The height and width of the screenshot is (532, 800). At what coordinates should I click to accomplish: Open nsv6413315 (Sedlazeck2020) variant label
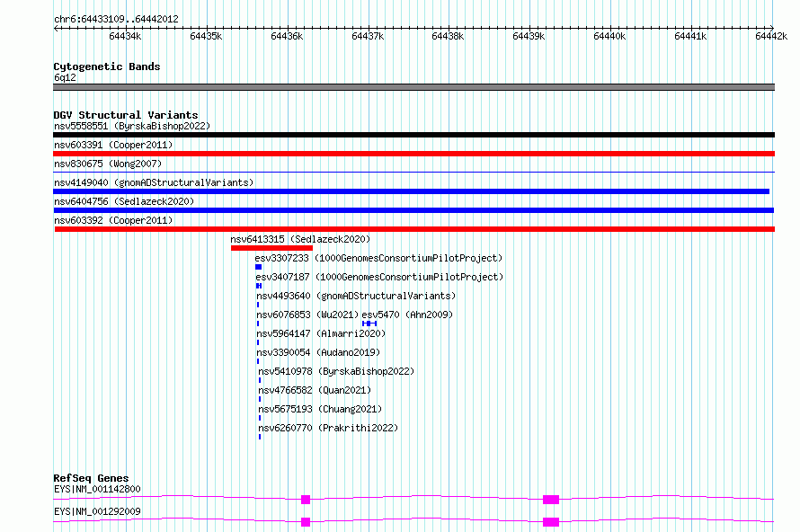pyautogui.click(x=300, y=239)
